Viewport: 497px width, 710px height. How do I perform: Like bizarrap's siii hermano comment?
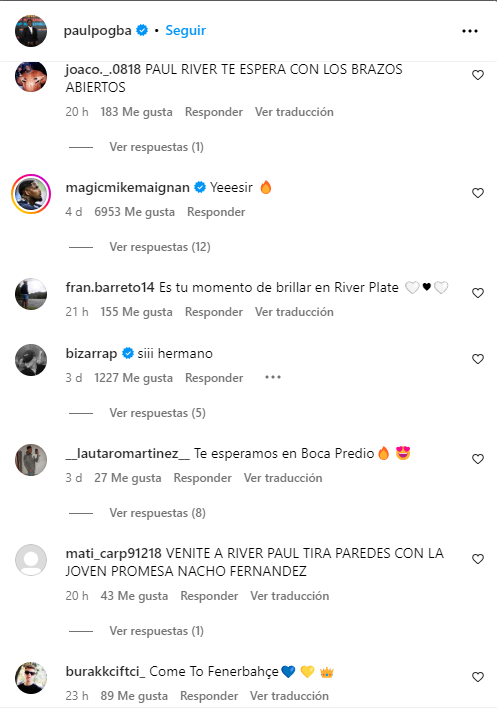(478, 359)
